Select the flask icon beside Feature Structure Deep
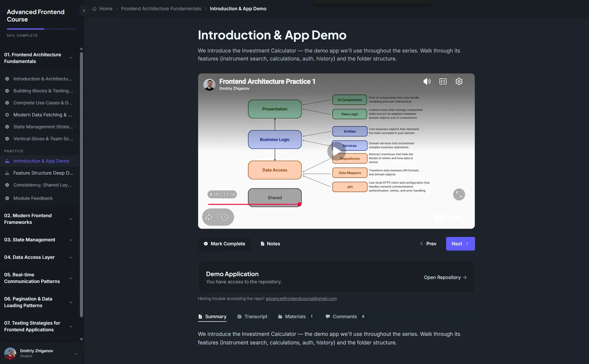 click(x=7, y=173)
